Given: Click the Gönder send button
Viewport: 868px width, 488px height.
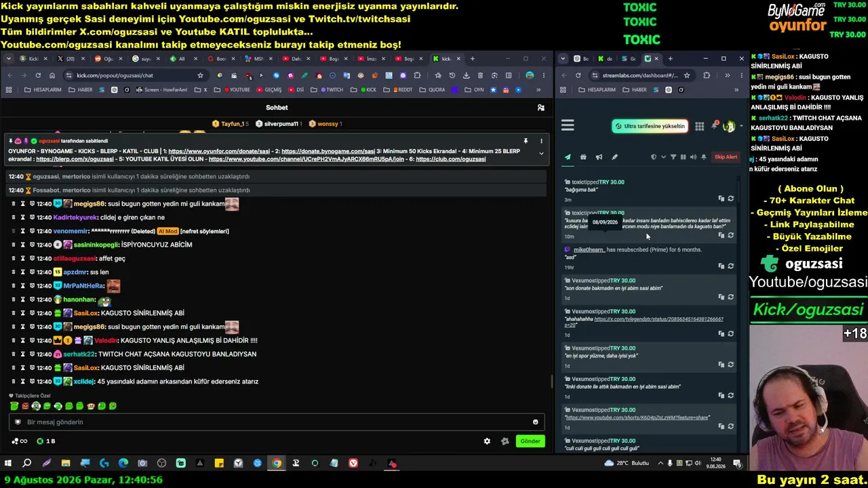Looking at the screenshot, I should pyautogui.click(x=530, y=441).
